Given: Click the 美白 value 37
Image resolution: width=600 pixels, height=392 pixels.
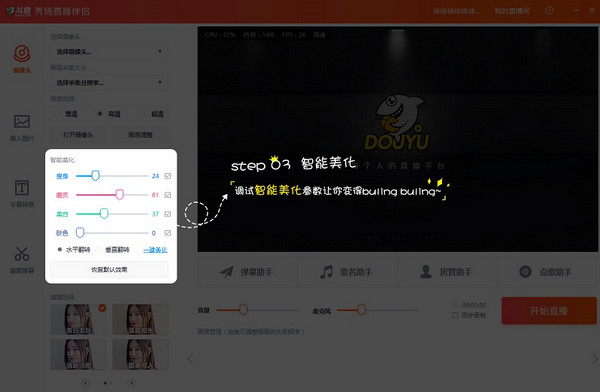Looking at the screenshot, I should [155, 214].
